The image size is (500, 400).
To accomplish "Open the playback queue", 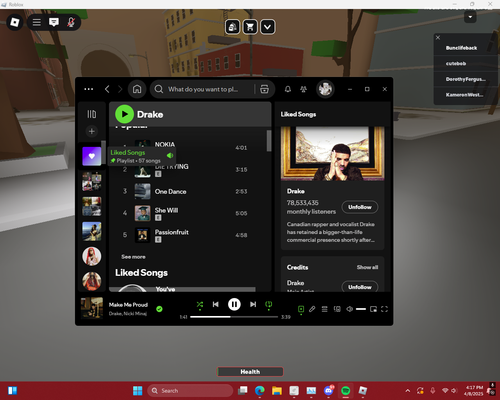I will tap(324, 309).
